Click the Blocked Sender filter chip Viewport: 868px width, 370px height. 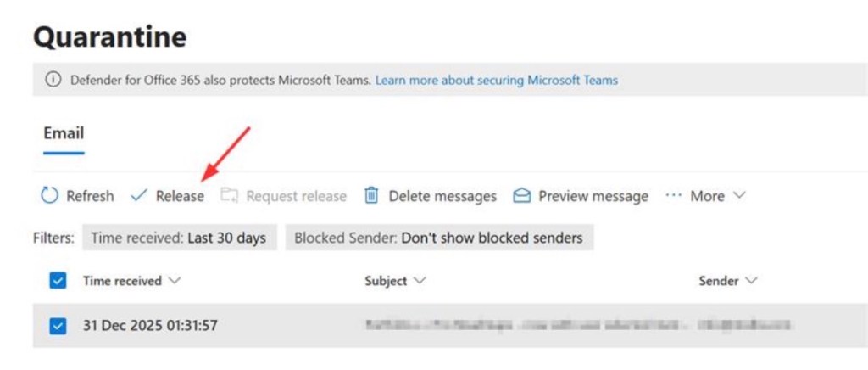(x=438, y=238)
